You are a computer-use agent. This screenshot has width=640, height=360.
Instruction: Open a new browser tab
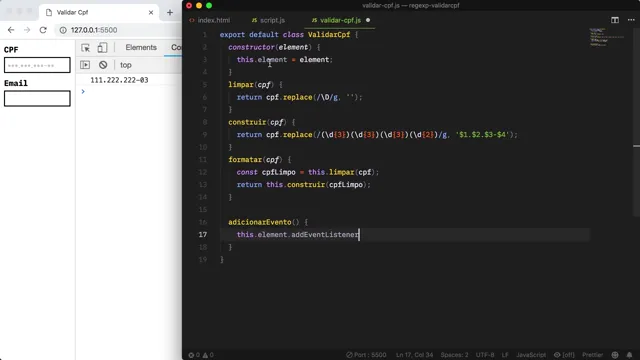pos(170,12)
